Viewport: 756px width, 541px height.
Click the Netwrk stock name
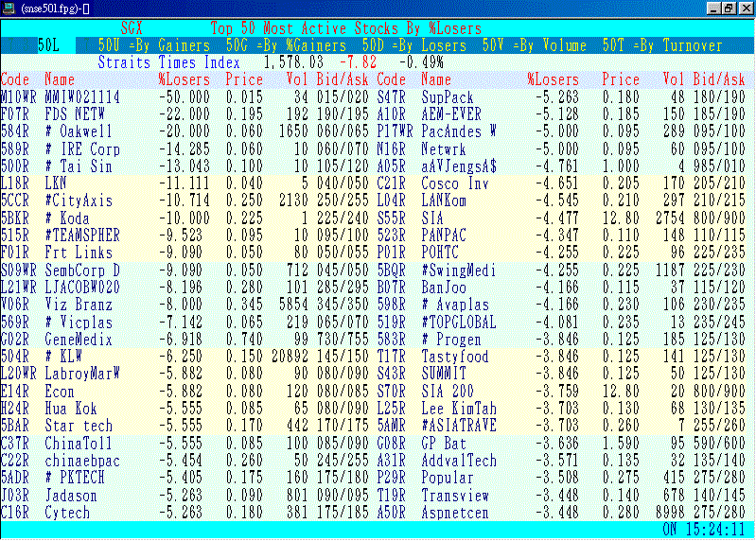pos(443,149)
